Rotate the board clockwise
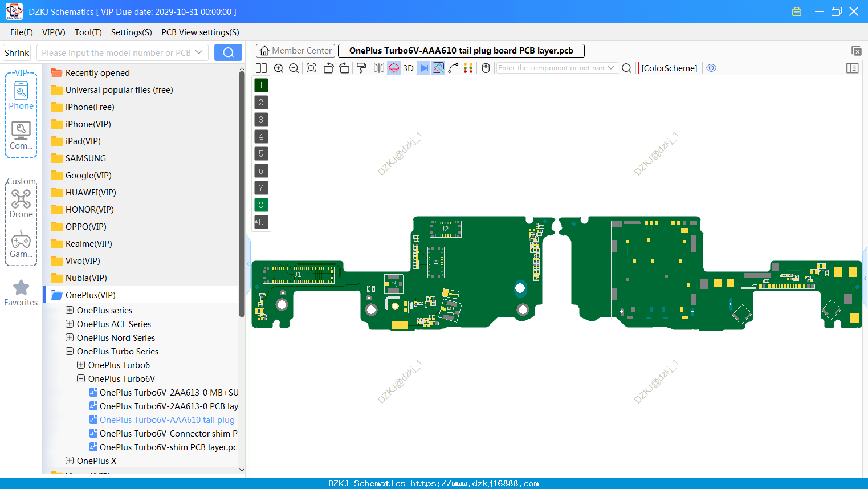The width and height of the screenshot is (868, 489). coord(344,68)
